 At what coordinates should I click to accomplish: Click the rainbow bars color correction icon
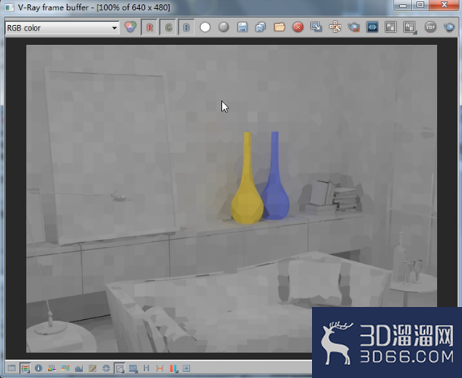click(52, 368)
